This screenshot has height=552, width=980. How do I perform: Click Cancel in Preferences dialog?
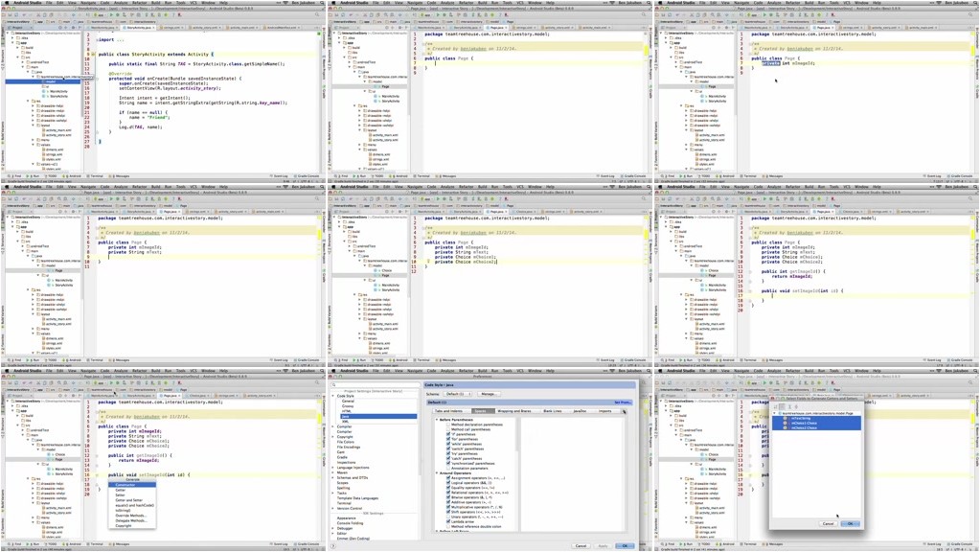pos(581,545)
